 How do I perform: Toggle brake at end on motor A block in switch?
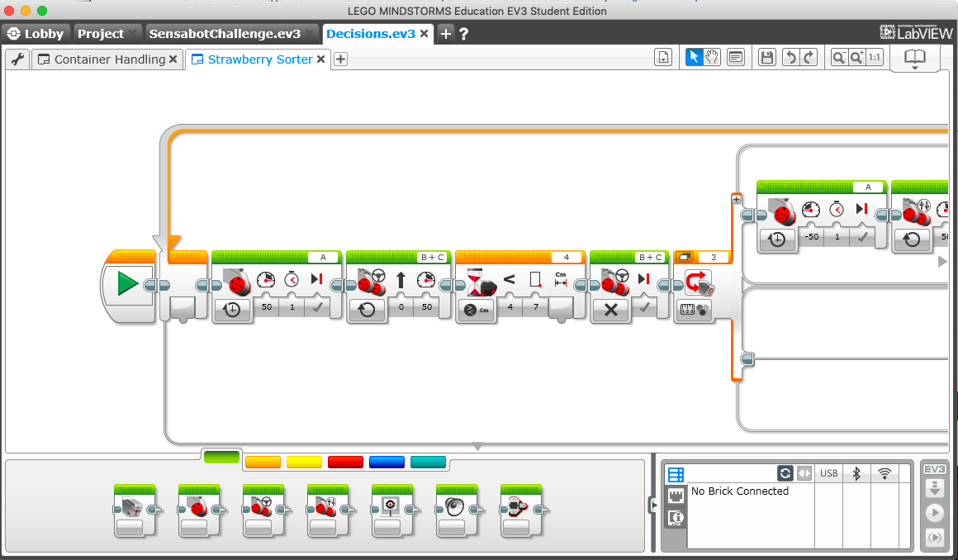click(862, 236)
